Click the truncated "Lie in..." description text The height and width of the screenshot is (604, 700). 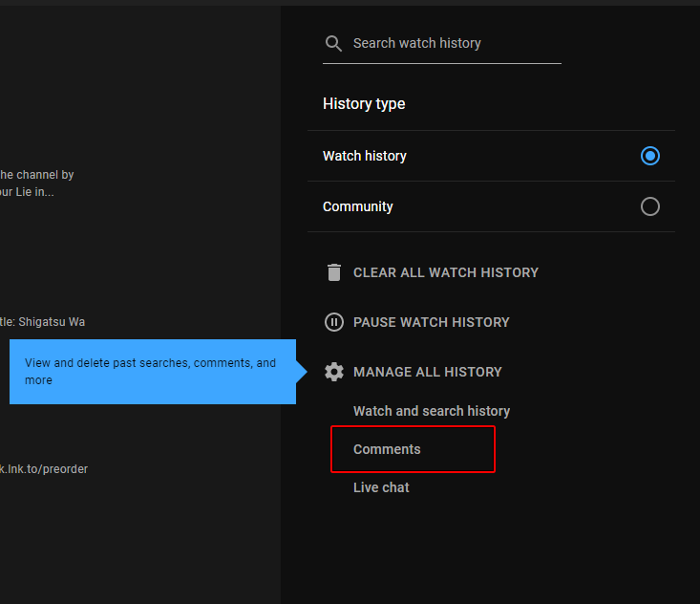(x=27, y=192)
